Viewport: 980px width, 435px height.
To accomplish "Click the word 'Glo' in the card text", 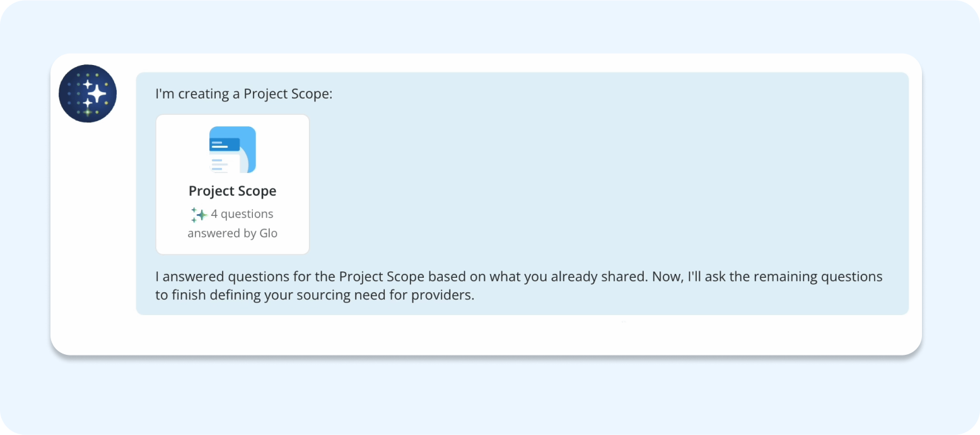I will (270, 233).
